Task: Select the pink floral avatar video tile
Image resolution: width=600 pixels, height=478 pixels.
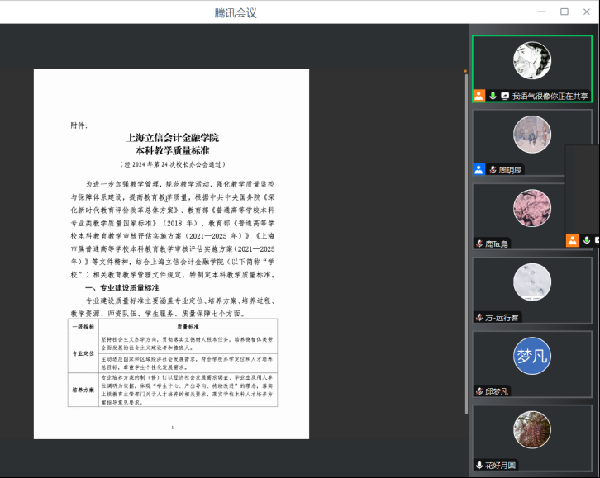Action: click(x=531, y=208)
